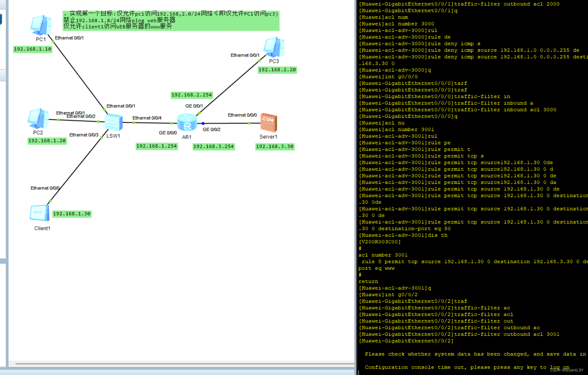
Task: Click the terminal line 'acl number 3001'
Action: tap(383, 255)
